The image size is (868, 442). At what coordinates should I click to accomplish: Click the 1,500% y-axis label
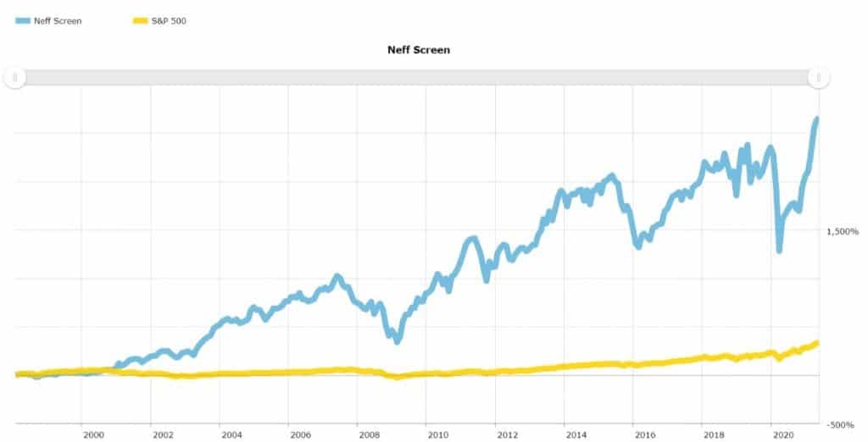tap(843, 231)
